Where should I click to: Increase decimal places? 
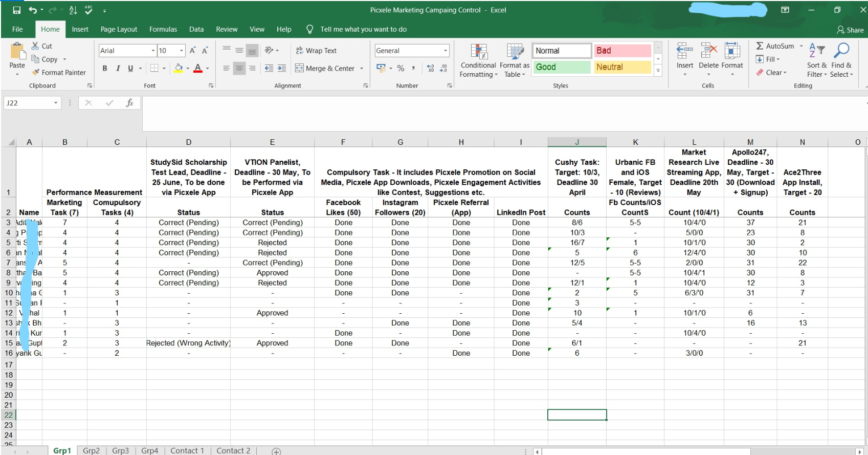click(x=430, y=68)
